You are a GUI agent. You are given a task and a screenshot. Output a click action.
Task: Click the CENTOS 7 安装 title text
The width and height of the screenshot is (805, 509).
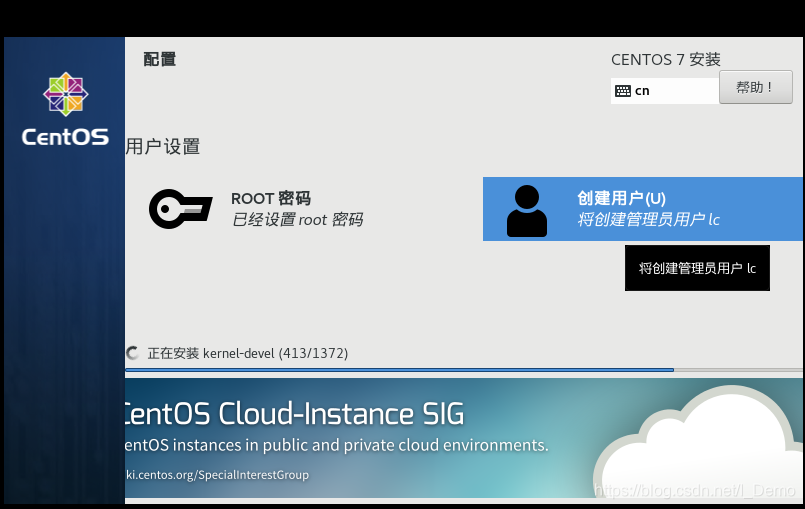pos(666,60)
